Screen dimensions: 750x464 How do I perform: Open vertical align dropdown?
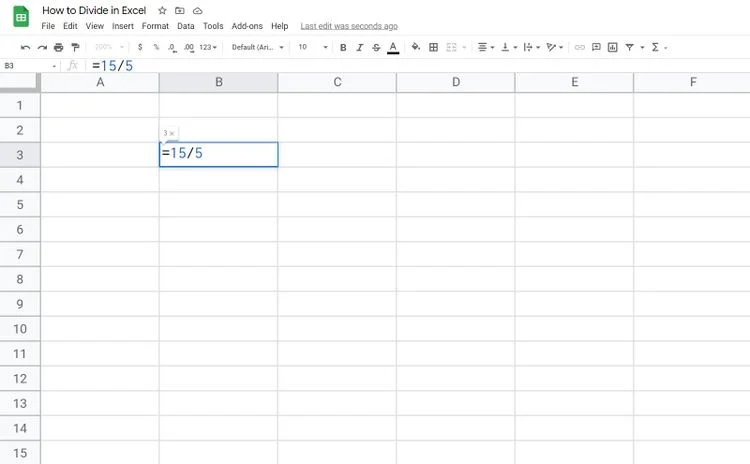click(509, 47)
